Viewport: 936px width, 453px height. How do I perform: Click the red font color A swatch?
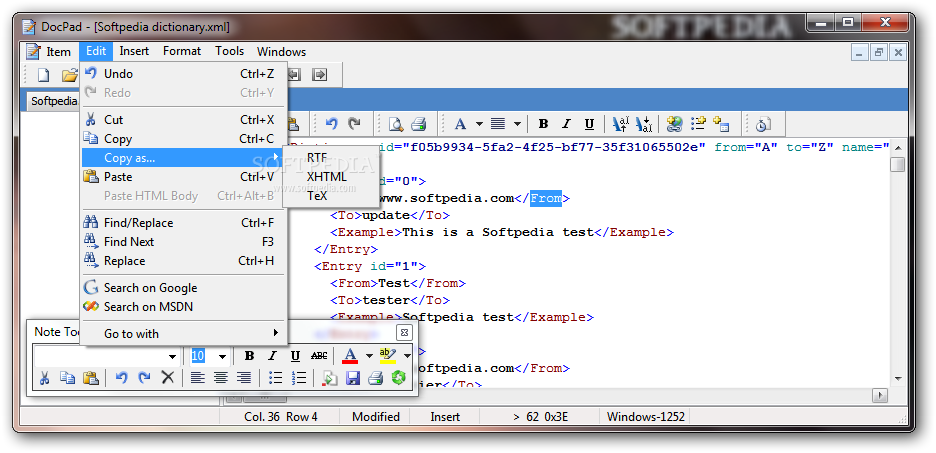click(350, 356)
